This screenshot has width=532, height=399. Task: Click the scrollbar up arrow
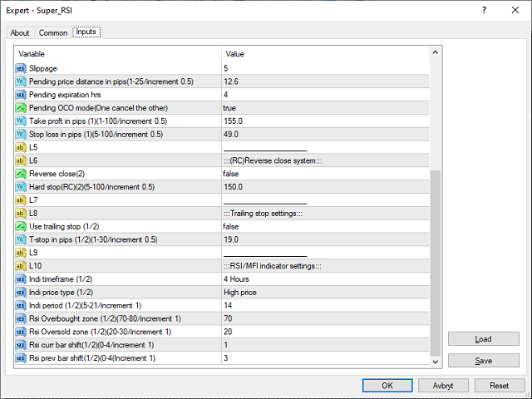pyautogui.click(x=436, y=52)
